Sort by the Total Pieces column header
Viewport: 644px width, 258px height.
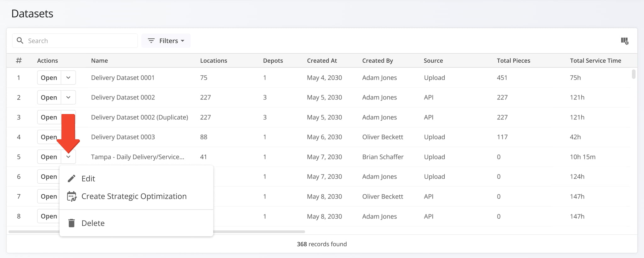513,60
